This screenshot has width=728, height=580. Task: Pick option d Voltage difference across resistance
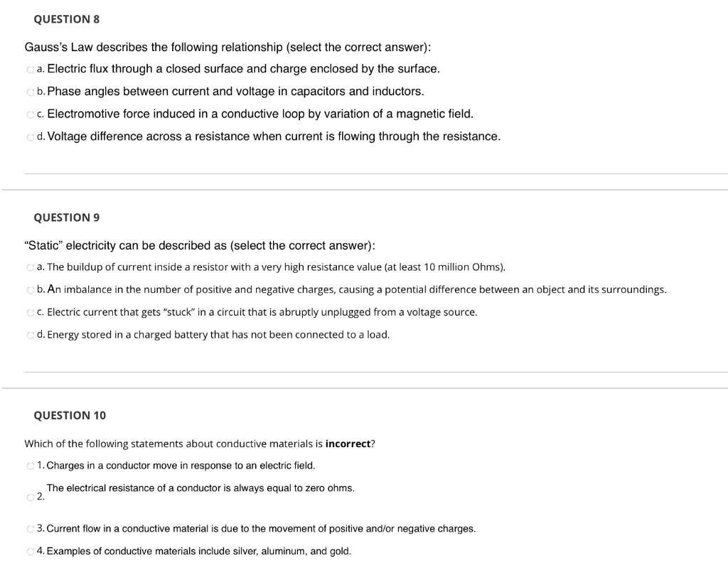coord(31,137)
